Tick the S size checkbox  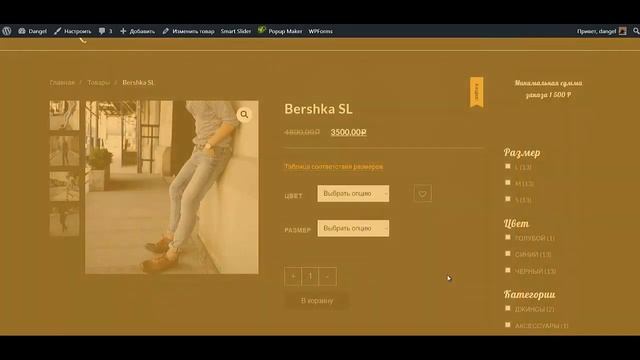tap(508, 199)
